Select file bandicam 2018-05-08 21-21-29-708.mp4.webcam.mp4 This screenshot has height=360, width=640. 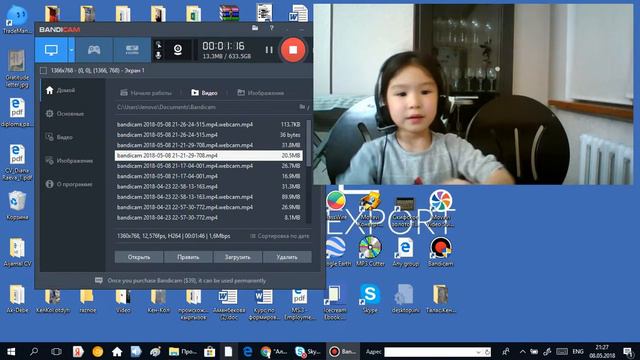click(209, 145)
